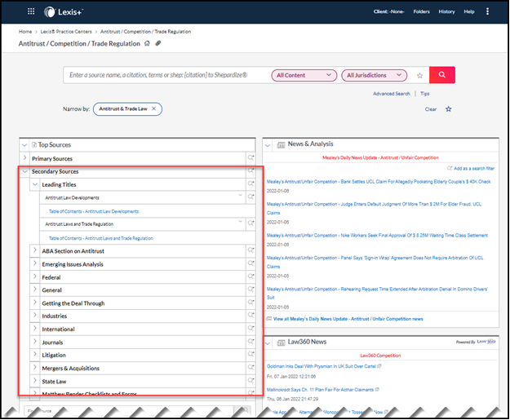This screenshot has height=420, width=510.
Task: Collapse the Top Sources panel
Action: click(24, 145)
